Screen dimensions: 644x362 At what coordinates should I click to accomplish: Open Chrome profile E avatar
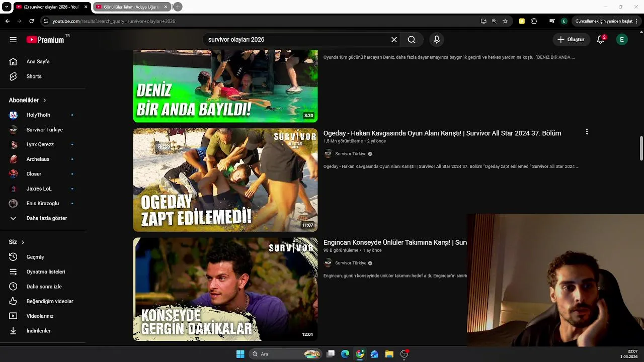(564, 21)
